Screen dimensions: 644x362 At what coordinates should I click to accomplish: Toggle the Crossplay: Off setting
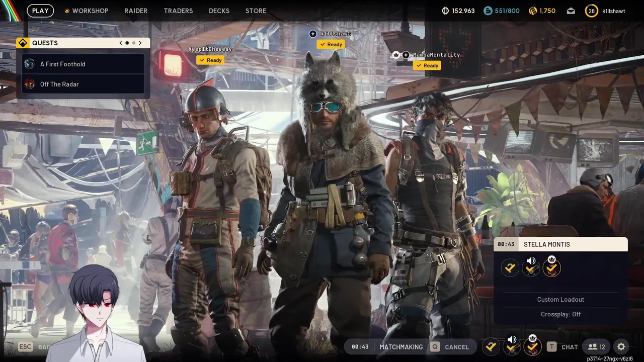tap(560, 314)
